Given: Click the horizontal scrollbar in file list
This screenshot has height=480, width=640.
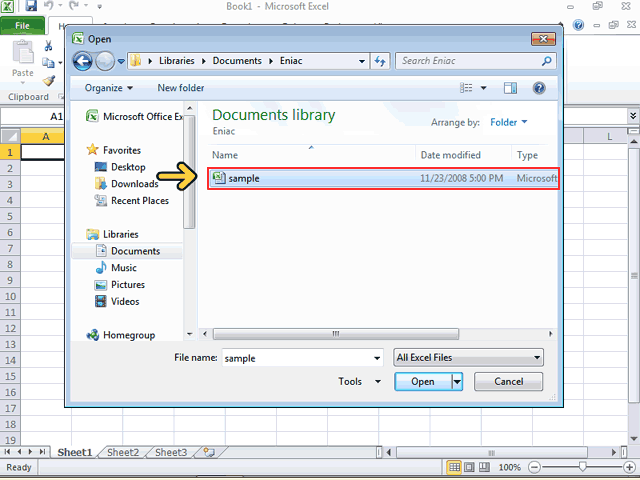Looking at the screenshot, I should 336,334.
